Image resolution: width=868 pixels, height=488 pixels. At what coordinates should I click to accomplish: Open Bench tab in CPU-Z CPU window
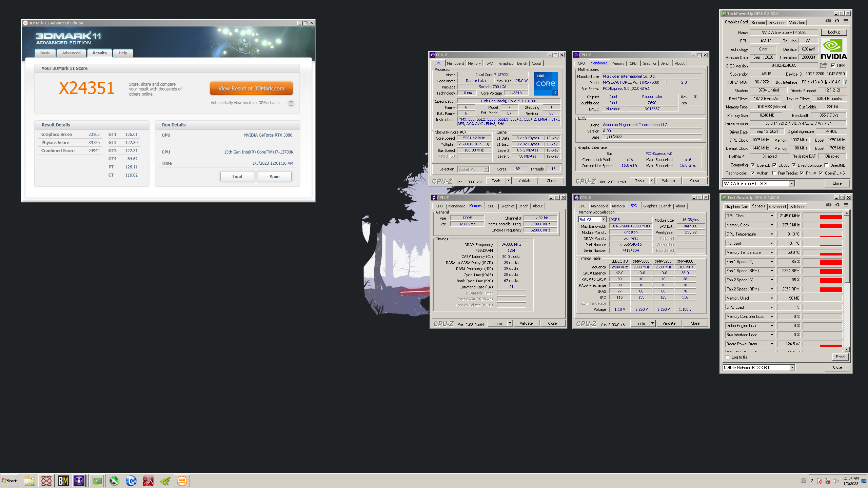pyautogui.click(x=522, y=63)
